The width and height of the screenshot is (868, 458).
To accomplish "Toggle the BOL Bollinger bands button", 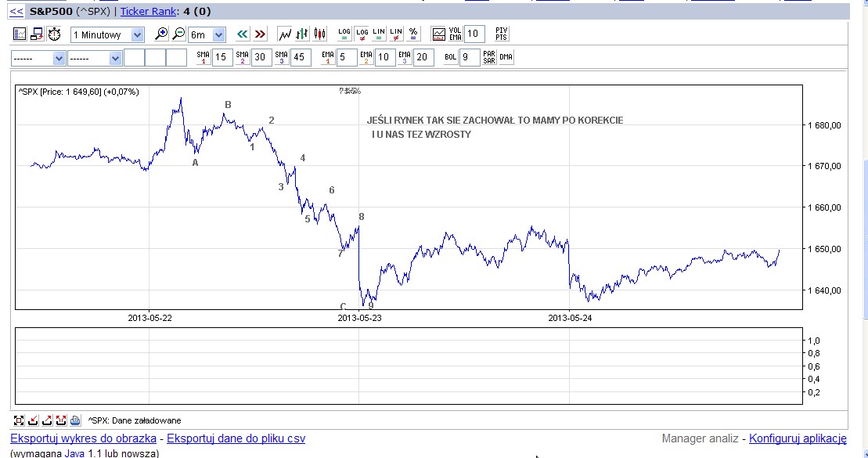I will pos(451,57).
